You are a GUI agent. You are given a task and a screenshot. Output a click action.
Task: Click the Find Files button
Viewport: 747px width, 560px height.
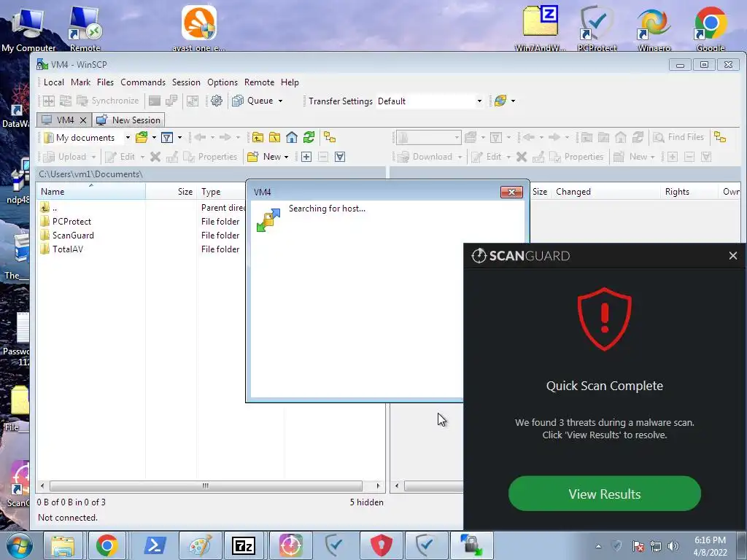coord(678,137)
